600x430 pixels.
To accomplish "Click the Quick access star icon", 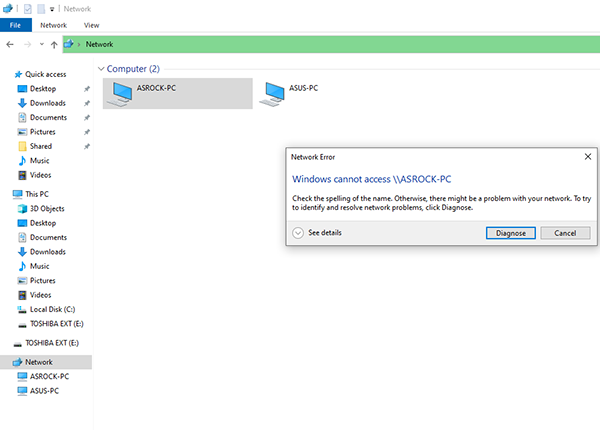I will (18, 74).
